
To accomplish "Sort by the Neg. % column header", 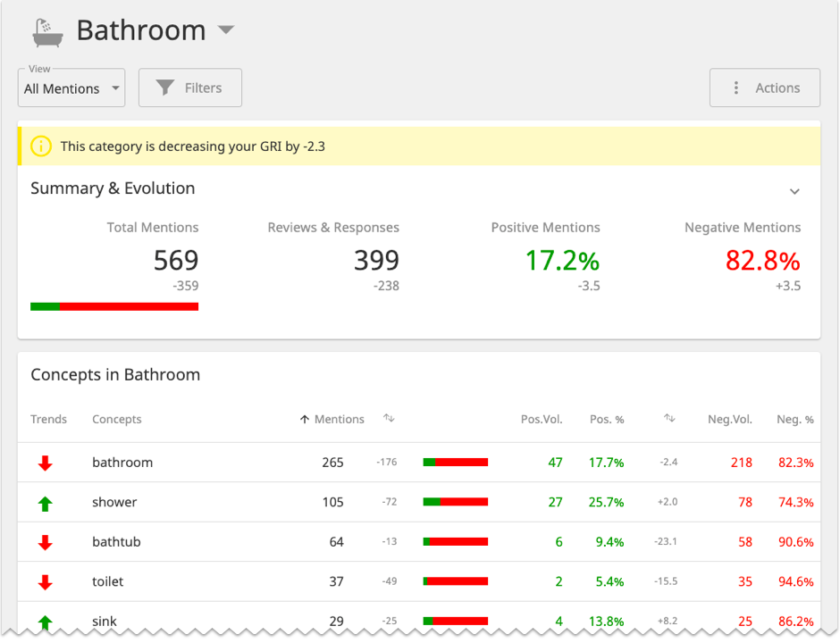I will (795, 419).
